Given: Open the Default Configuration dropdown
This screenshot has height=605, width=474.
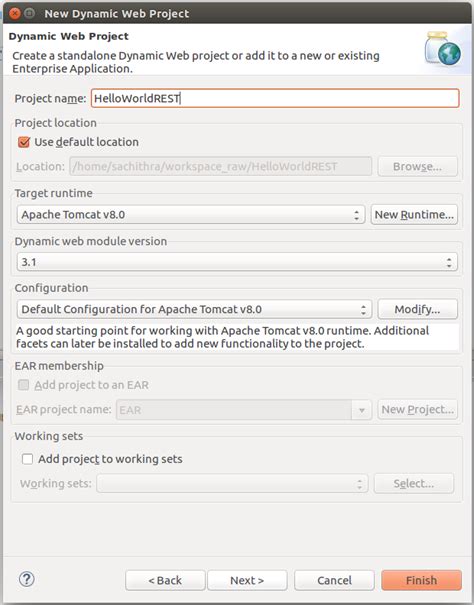Looking at the screenshot, I should click(194, 309).
